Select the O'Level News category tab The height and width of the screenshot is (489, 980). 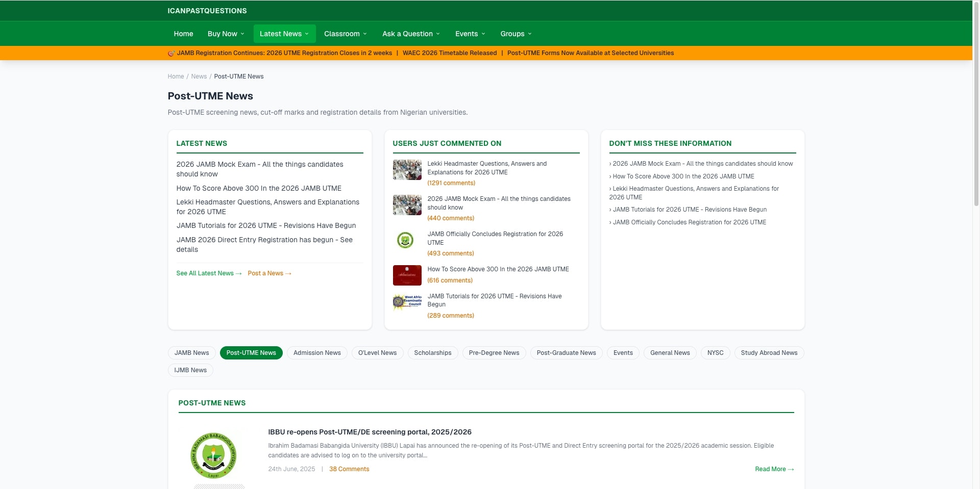(x=377, y=353)
